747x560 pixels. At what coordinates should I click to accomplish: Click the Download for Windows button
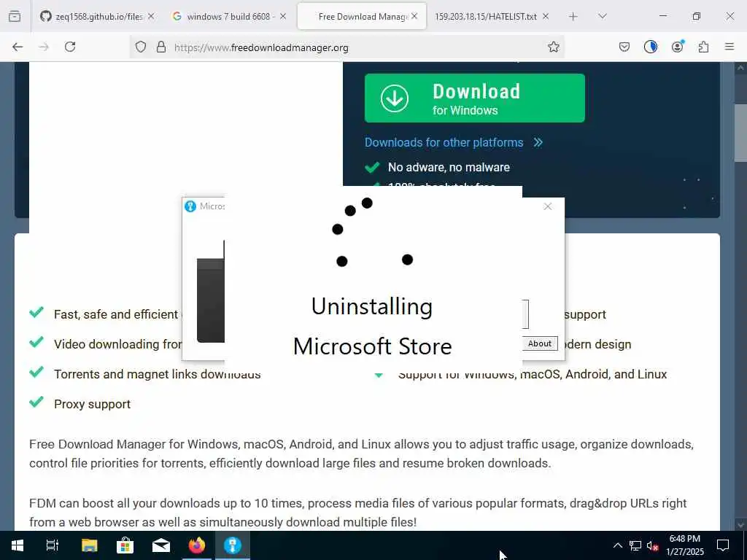click(474, 98)
